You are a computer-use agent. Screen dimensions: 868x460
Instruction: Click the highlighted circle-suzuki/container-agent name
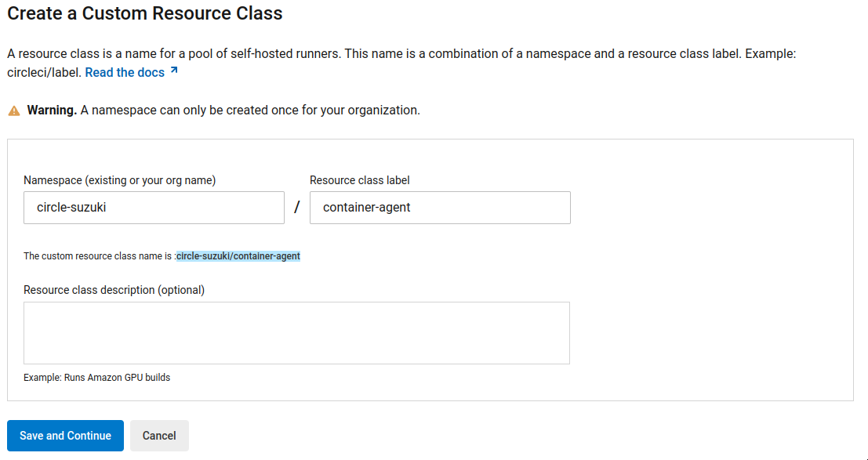pyautogui.click(x=238, y=256)
